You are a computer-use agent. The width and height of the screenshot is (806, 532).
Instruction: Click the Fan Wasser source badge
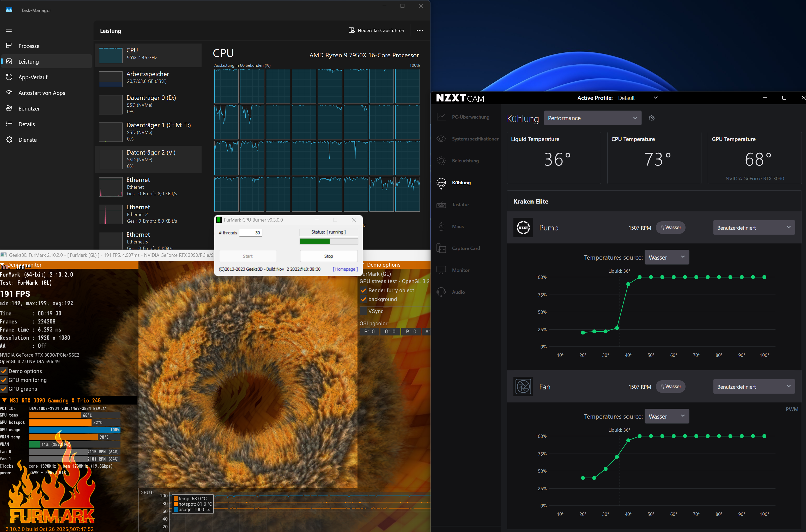coord(671,387)
